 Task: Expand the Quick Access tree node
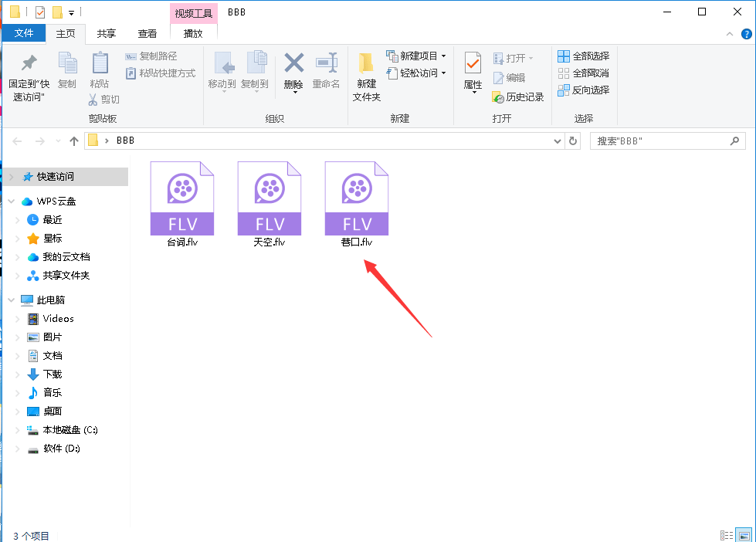(12, 177)
